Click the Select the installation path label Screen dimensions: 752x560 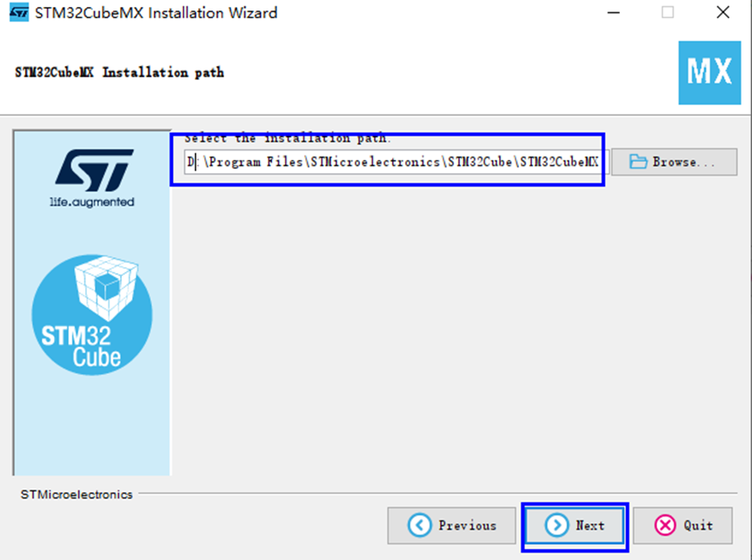(x=288, y=138)
